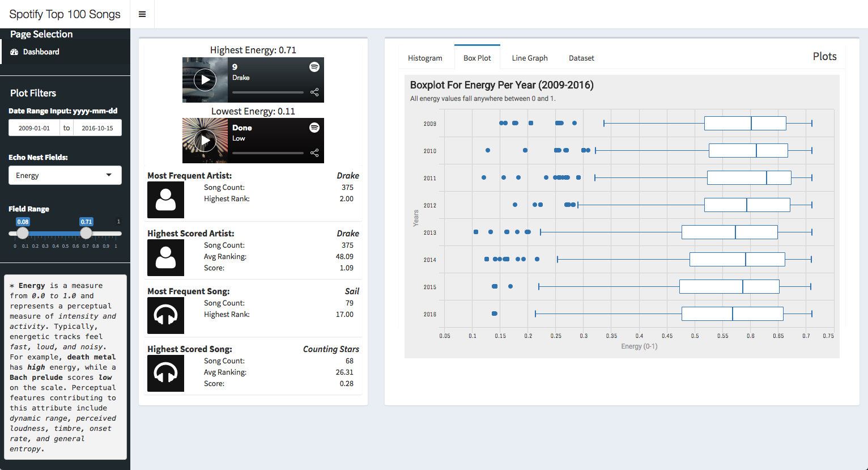The width and height of the screenshot is (868, 470).
Task: Click the song name Sail
Action: pyautogui.click(x=352, y=291)
